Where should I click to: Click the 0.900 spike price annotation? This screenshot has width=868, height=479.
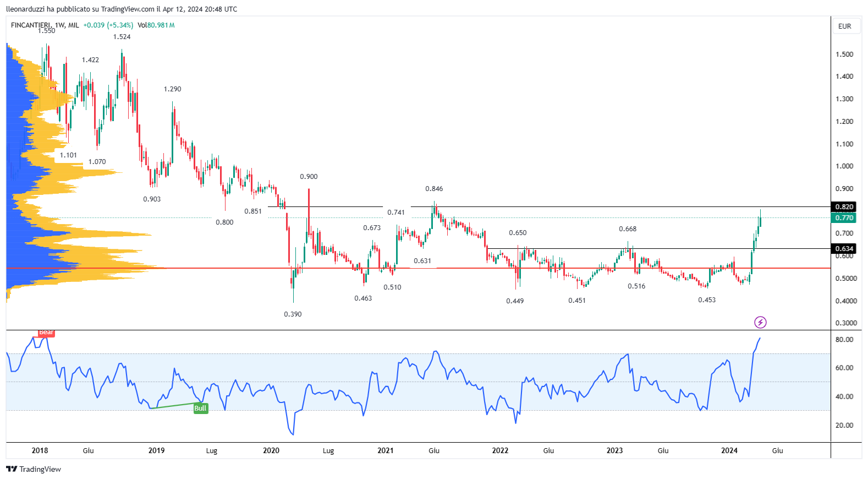tap(309, 177)
